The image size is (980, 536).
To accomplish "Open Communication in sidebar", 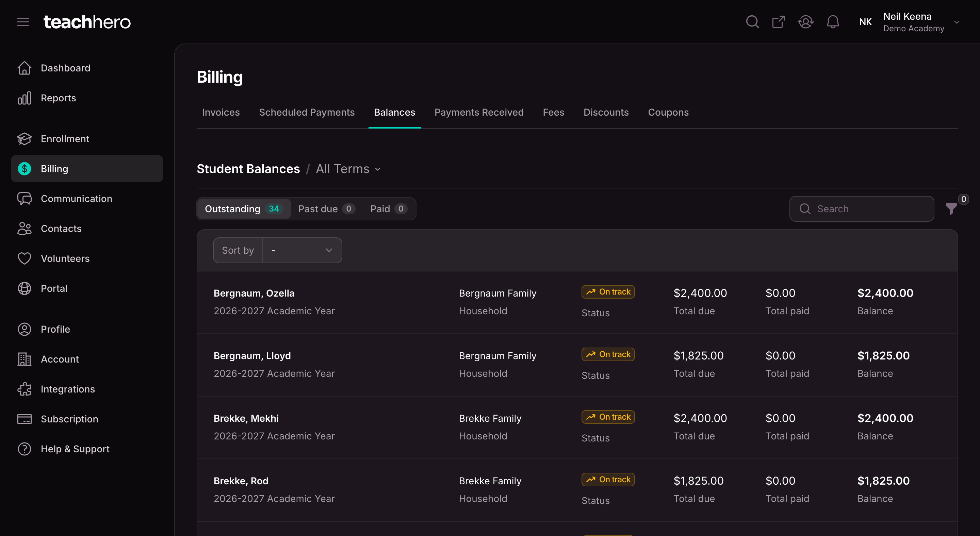I will click(x=87, y=198).
